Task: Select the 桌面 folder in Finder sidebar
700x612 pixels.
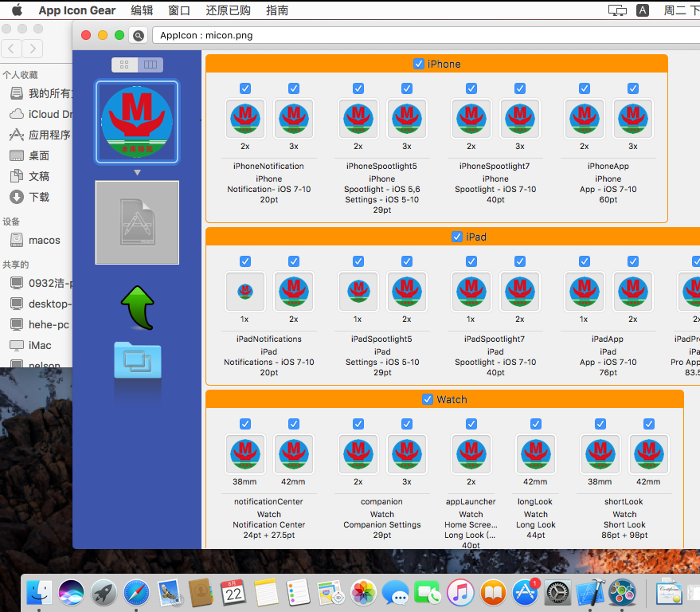Action: 39,155
